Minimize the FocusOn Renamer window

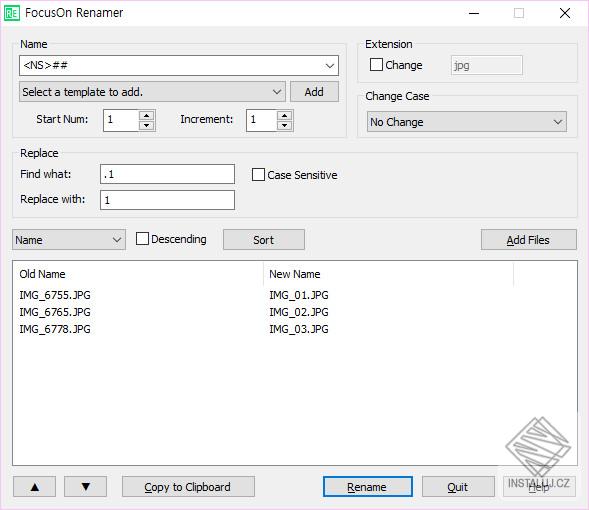(x=474, y=13)
